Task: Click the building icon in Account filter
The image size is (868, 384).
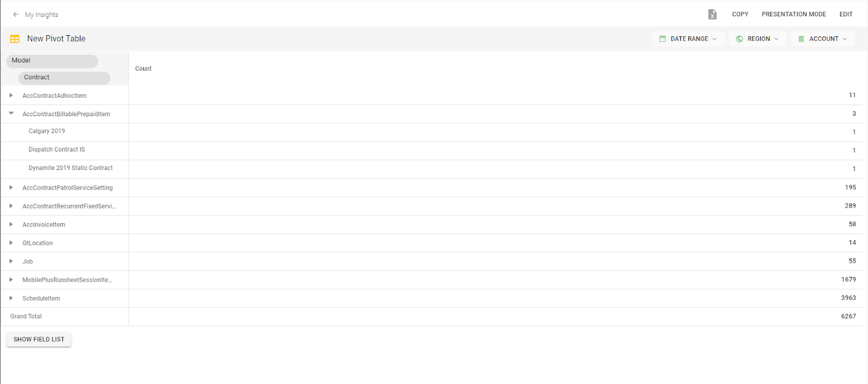Action: tap(801, 39)
